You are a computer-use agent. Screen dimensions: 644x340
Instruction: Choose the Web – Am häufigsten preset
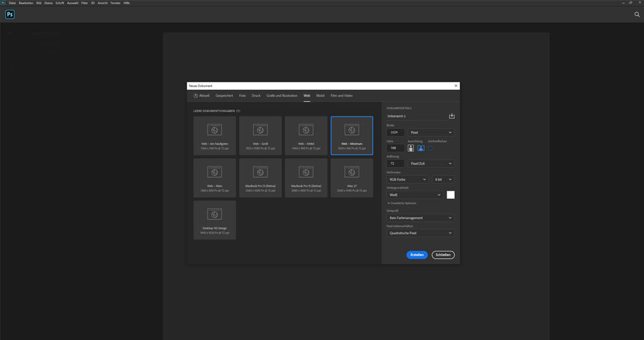214,135
